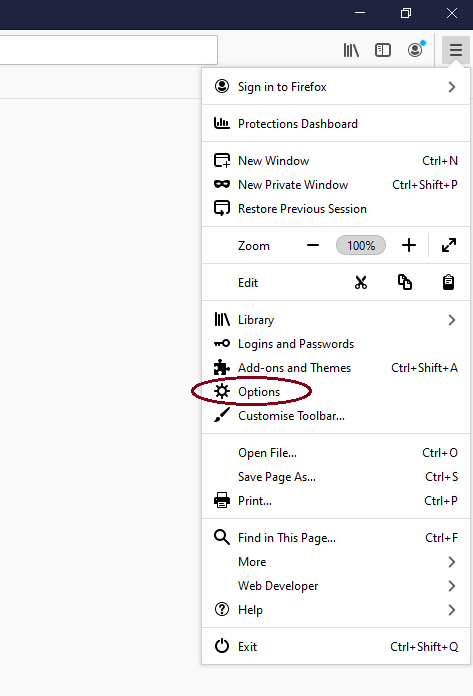This screenshot has height=696, width=473.
Task: Open Add-ons and Themes
Action: tap(336, 368)
